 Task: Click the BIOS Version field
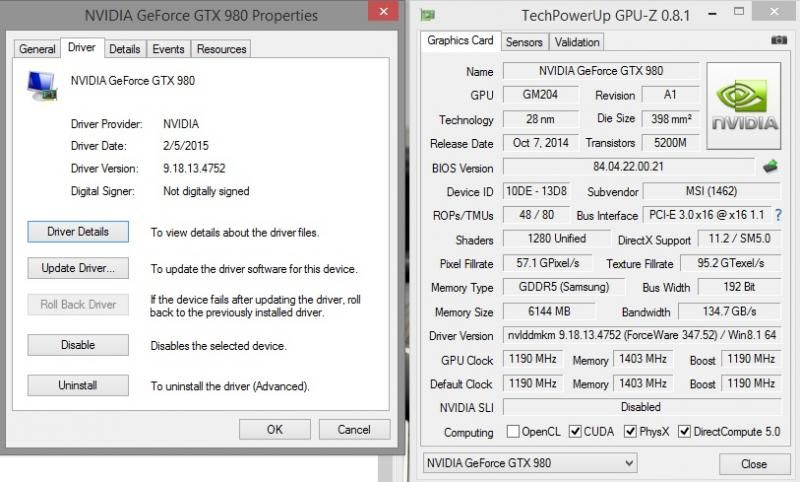tap(628, 167)
